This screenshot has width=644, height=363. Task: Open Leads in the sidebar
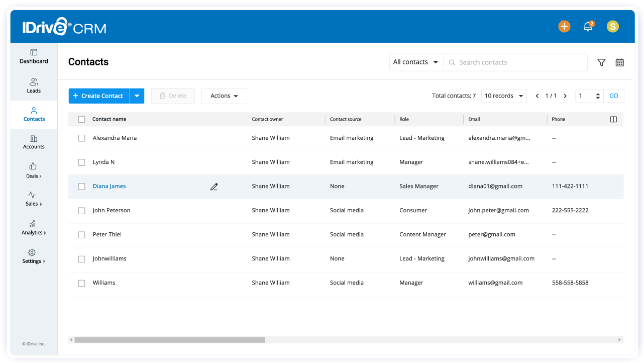click(x=34, y=86)
